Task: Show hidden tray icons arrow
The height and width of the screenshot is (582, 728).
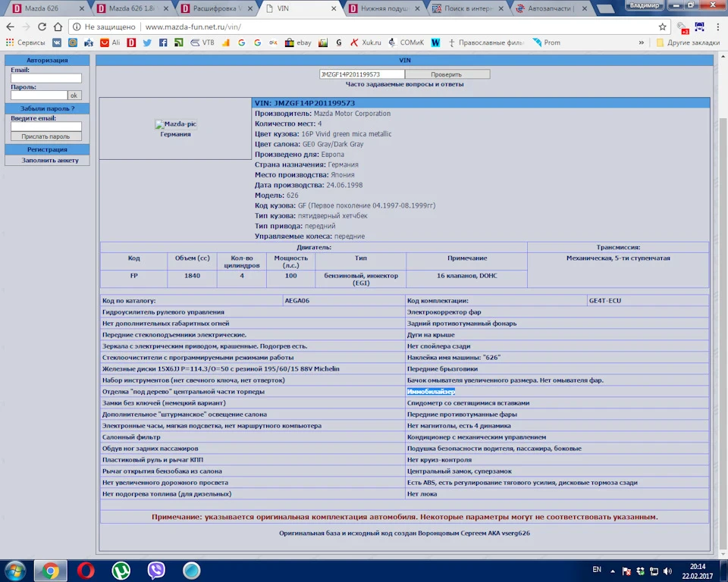Action: coord(613,571)
